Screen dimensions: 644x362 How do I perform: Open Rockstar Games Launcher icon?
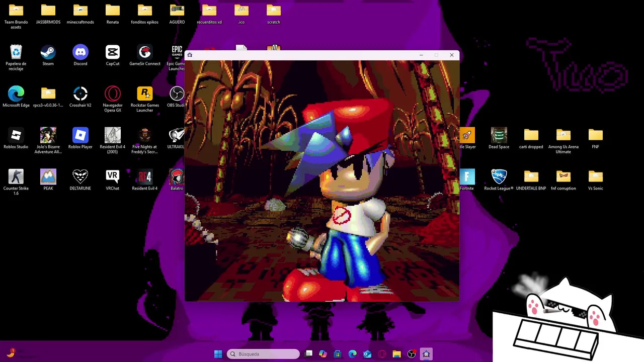tap(144, 100)
